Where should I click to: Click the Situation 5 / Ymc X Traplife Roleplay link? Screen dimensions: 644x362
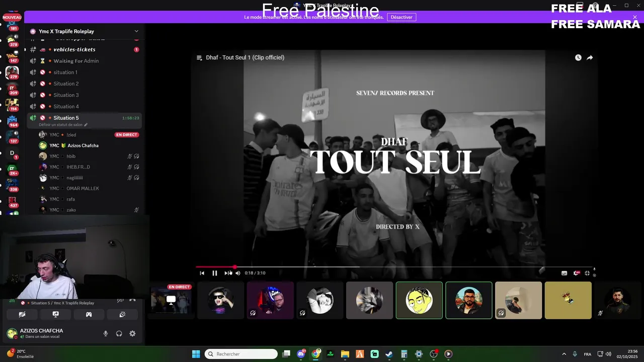62,303
